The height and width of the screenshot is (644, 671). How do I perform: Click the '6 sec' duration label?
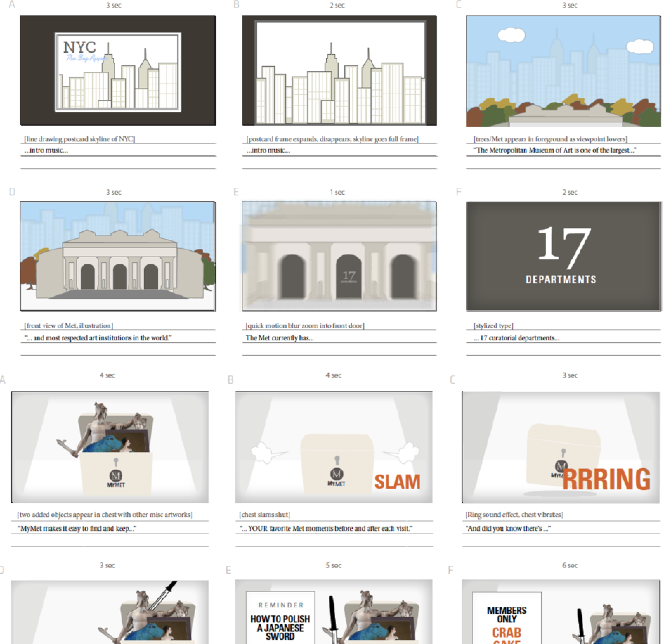coord(569,565)
